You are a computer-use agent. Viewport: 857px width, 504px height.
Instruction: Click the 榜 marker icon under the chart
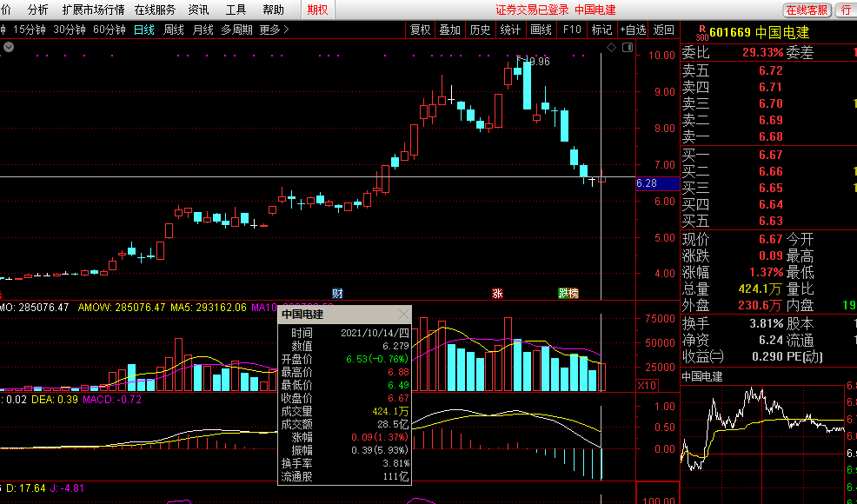(574, 294)
